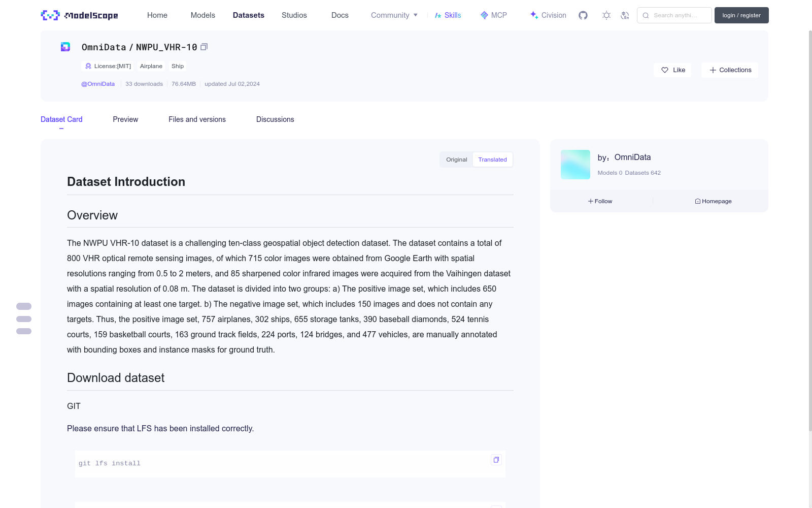Click the @OmniData owner link
The height and width of the screenshot is (508, 812).
[98, 84]
